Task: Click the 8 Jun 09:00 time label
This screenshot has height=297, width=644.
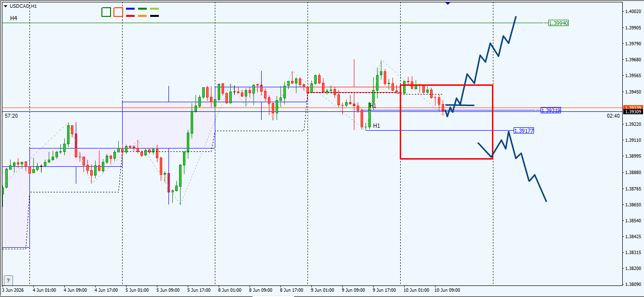Action: [x=261, y=290]
